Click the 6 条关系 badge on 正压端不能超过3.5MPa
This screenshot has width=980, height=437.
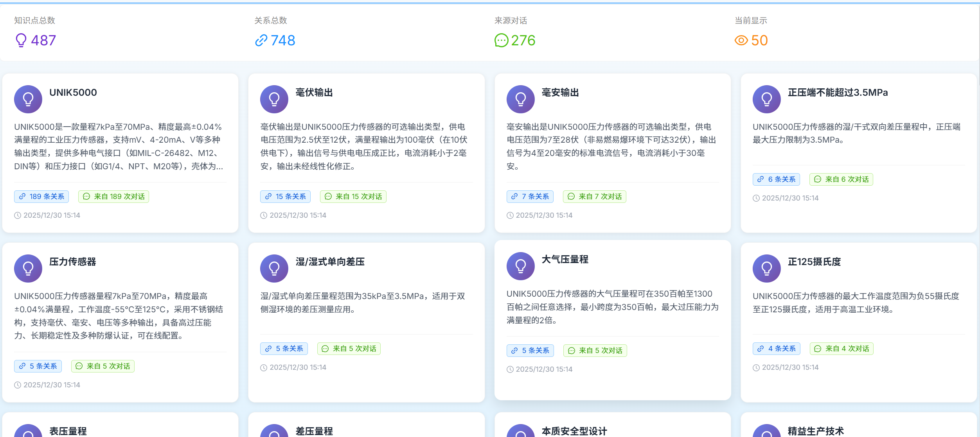(777, 179)
